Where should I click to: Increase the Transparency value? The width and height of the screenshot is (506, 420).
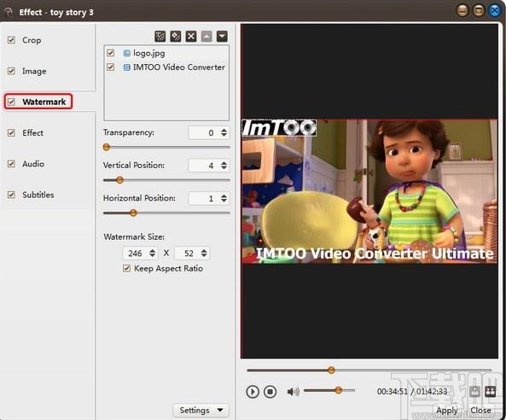[224, 130]
